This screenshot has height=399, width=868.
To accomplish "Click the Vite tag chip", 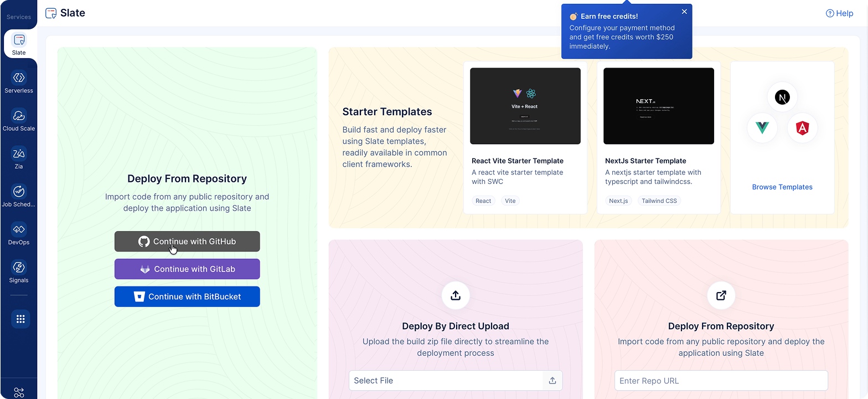I will tap(510, 201).
